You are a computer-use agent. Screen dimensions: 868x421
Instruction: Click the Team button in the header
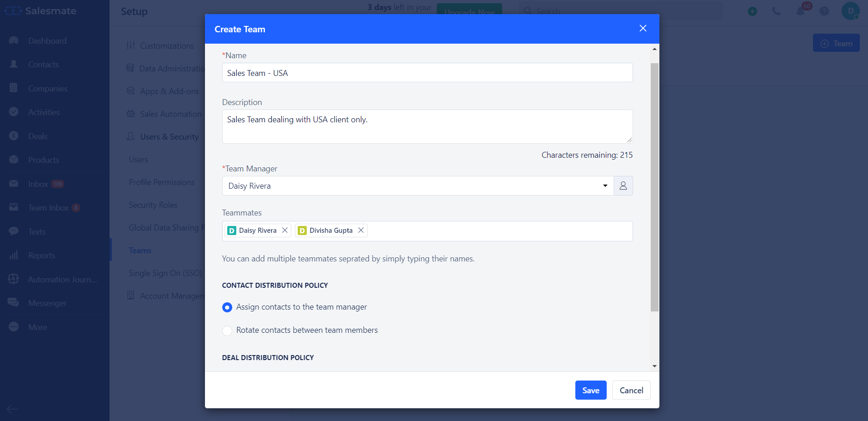tap(836, 43)
